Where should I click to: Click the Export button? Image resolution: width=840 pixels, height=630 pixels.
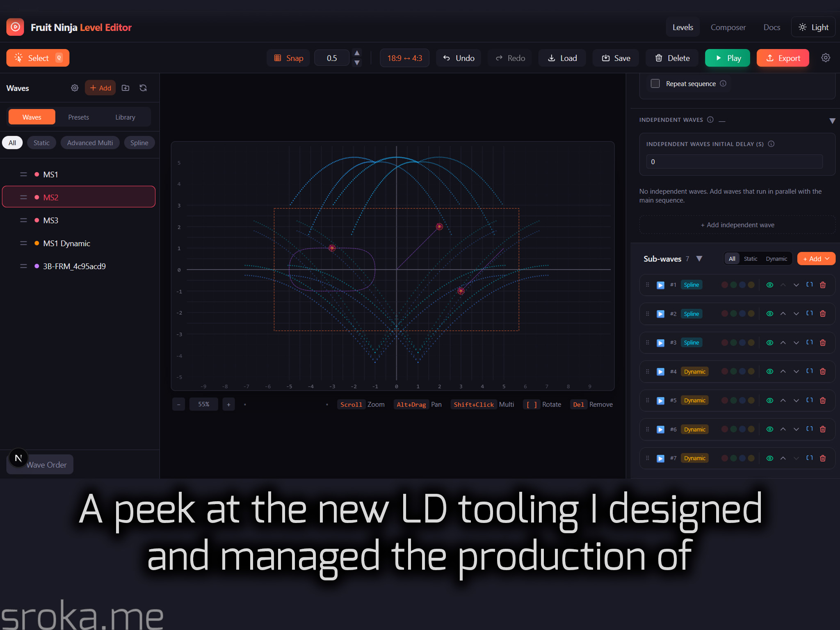click(783, 58)
